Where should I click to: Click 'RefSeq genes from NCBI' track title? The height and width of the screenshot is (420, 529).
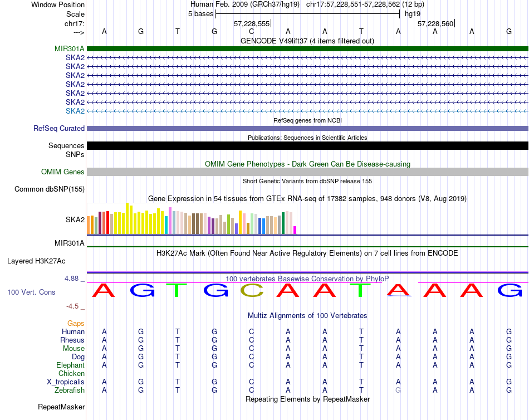307,120
